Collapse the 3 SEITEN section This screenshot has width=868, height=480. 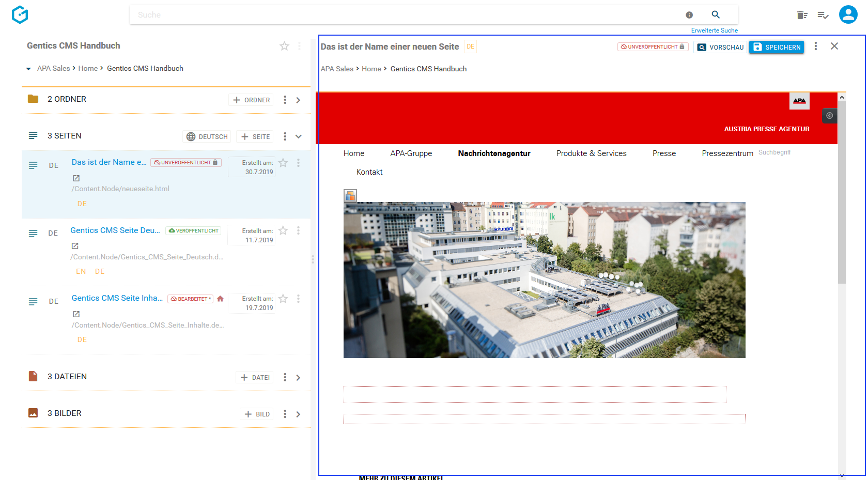coord(299,136)
